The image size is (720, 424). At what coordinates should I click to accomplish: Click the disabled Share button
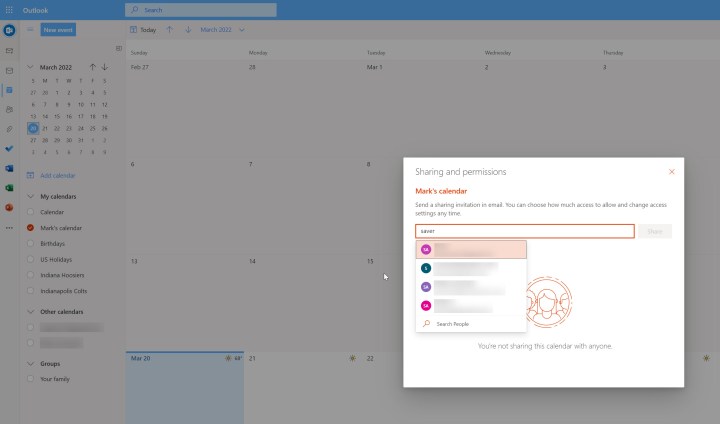(x=655, y=231)
